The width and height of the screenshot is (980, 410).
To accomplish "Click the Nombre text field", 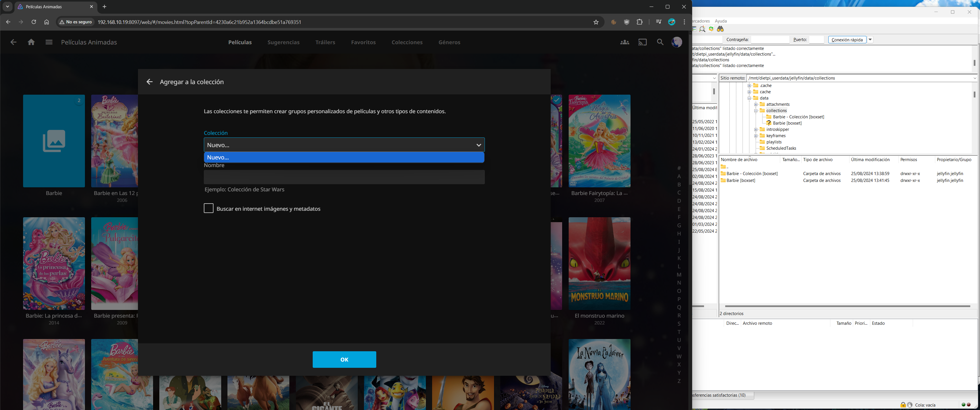I will [344, 177].
